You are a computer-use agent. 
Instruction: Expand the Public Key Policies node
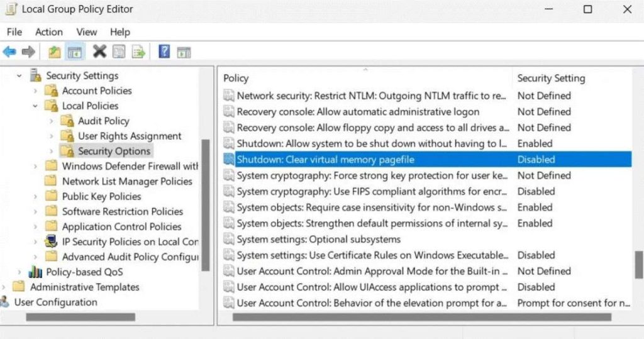point(36,196)
